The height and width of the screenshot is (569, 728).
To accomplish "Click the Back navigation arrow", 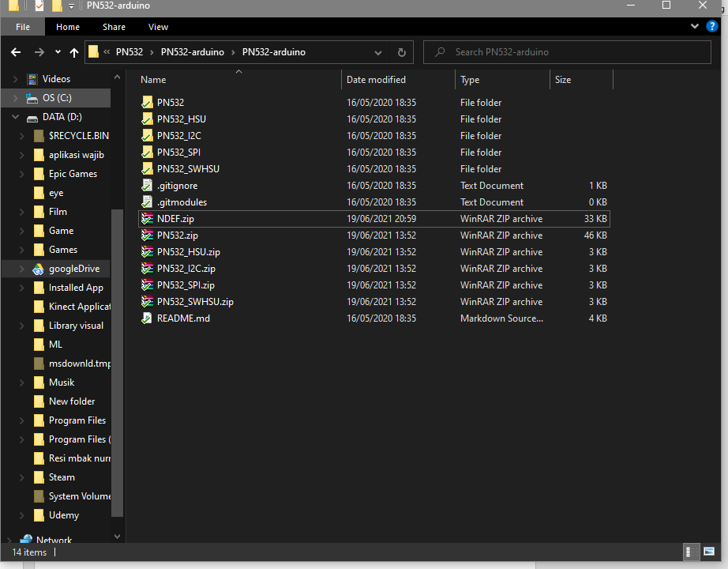I will 17,52.
